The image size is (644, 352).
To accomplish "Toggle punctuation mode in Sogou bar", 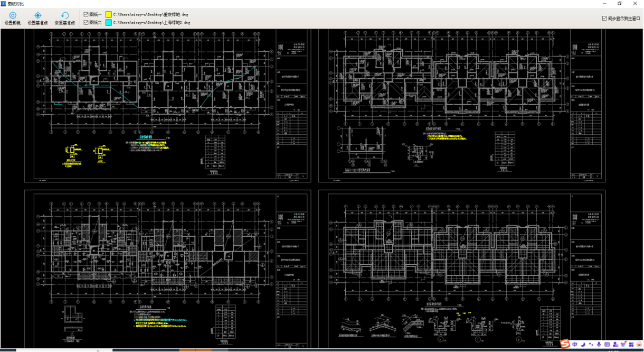I will click(x=591, y=345).
